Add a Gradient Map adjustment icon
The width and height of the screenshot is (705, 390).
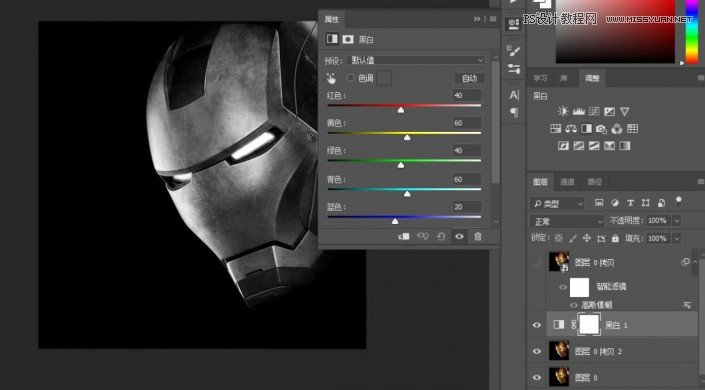625,146
